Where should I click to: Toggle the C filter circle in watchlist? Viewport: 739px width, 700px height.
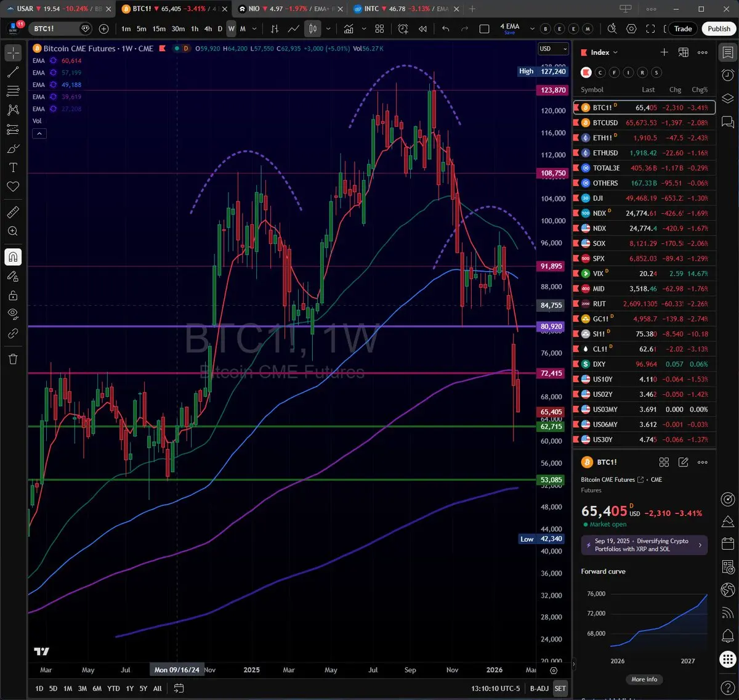600,73
